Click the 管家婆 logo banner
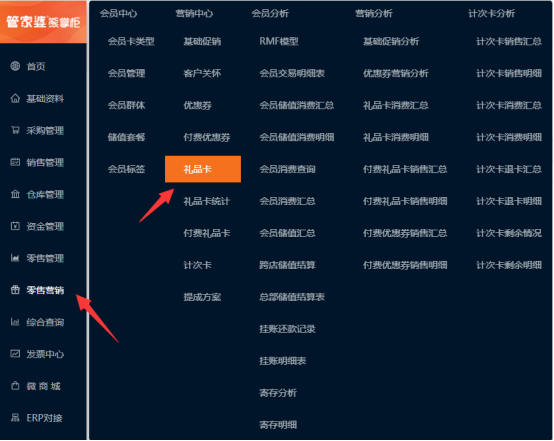 [43, 22]
